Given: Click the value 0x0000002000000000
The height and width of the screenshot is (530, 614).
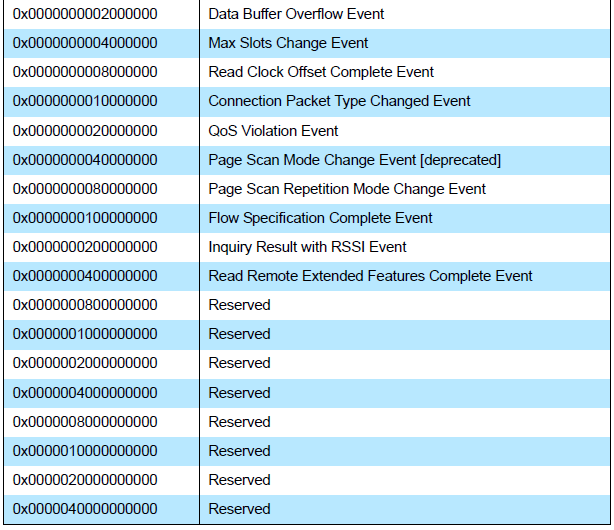Looking at the screenshot, I should 85,363.
